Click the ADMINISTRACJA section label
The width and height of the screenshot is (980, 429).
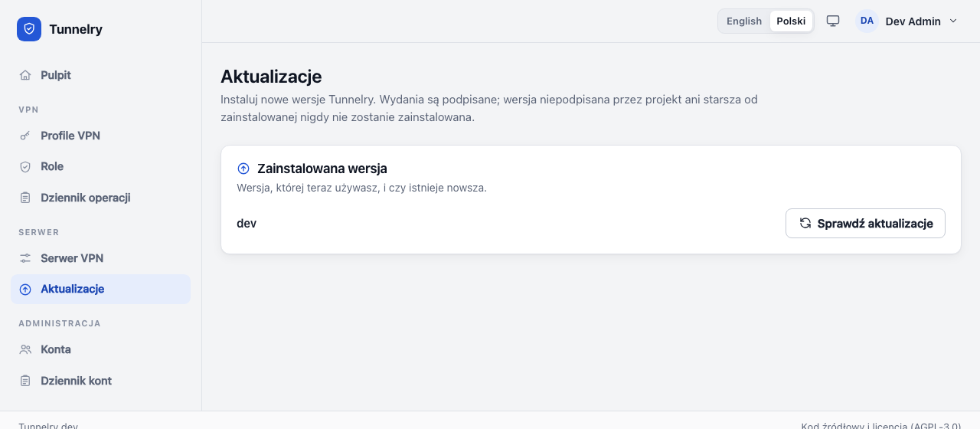60,323
